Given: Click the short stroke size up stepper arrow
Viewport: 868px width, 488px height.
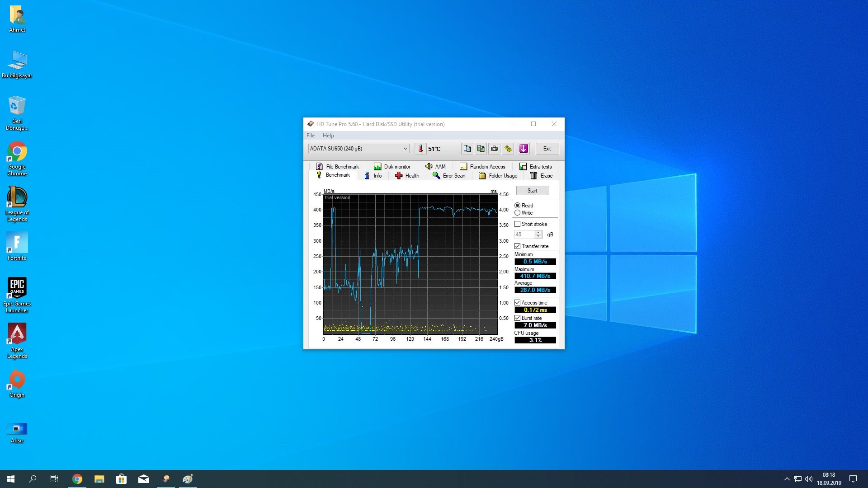Looking at the screenshot, I should click(x=538, y=232).
